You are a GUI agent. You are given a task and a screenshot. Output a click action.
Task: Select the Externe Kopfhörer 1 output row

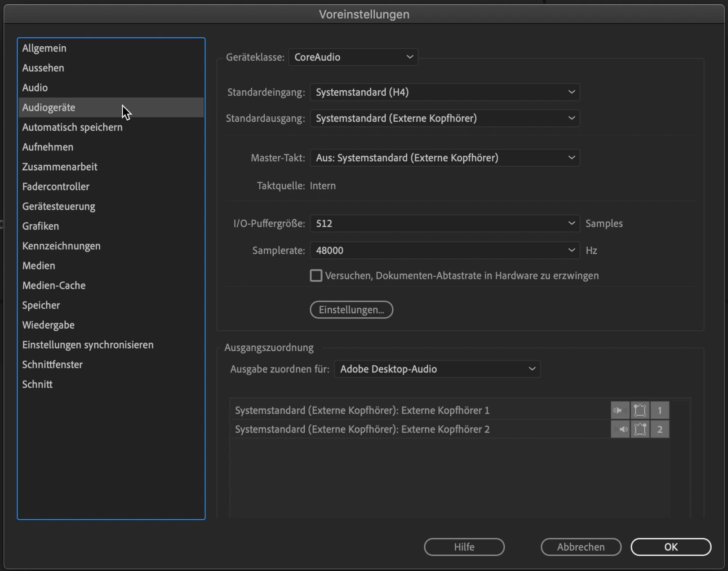point(362,410)
